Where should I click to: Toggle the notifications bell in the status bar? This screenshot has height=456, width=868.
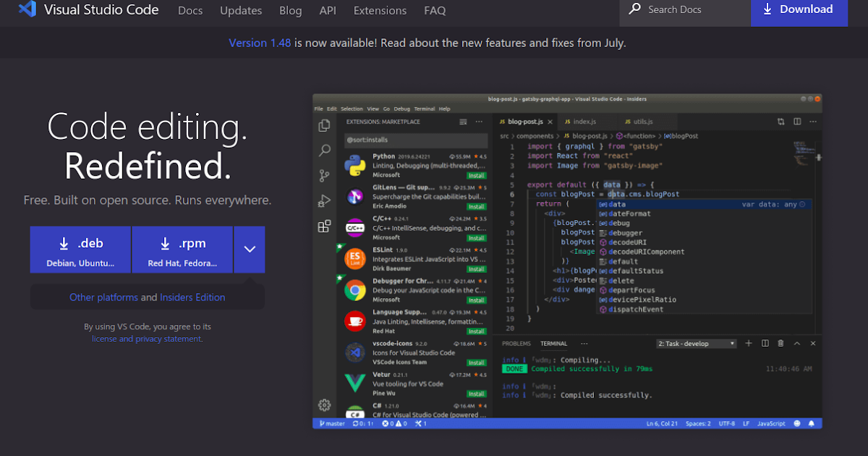812,423
